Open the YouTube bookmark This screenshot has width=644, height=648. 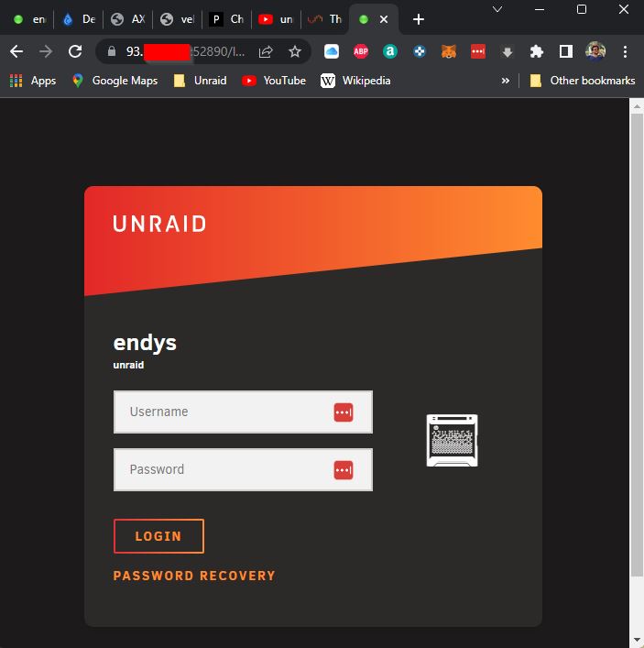[x=274, y=81]
